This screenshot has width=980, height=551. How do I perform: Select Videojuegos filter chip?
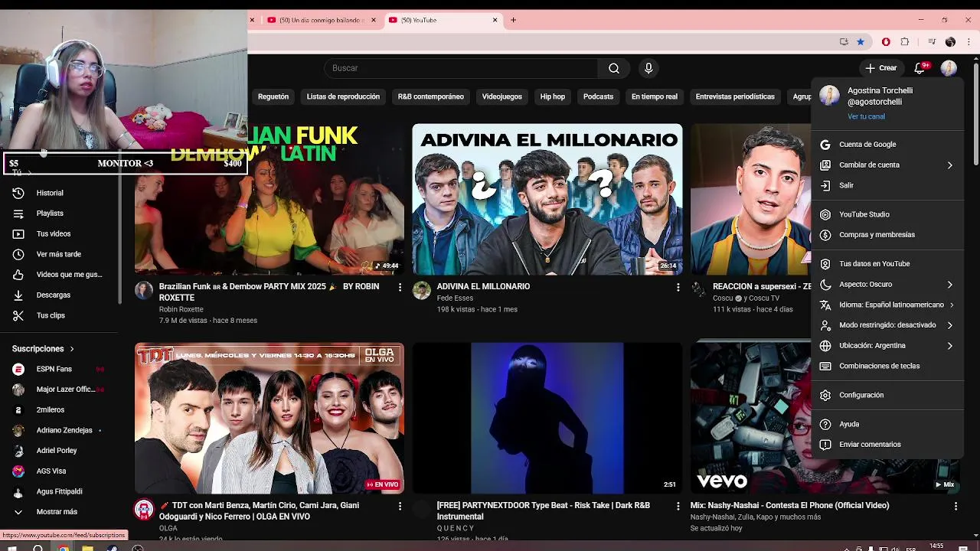click(x=501, y=96)
